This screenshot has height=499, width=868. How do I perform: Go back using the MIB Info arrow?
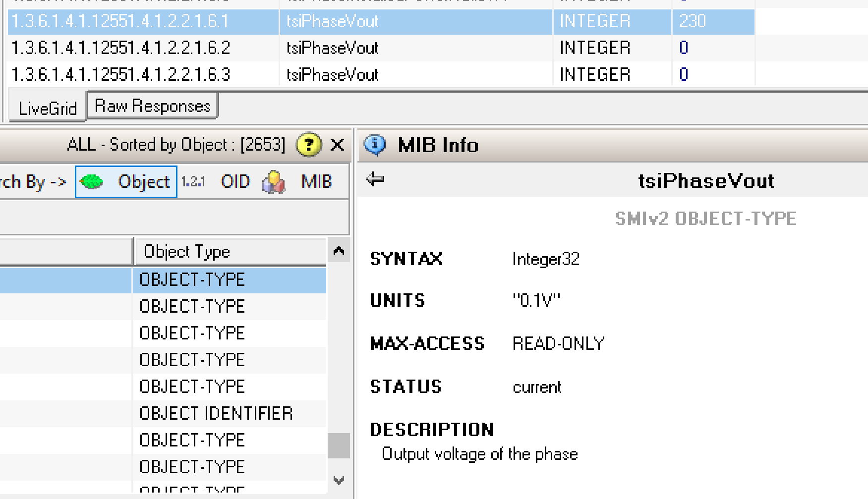[x=375, y=179]
